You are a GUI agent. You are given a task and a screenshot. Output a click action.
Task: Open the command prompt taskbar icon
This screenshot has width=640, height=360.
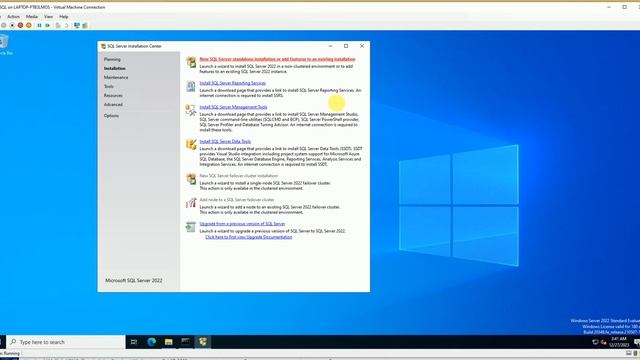click(x=186, y=342)
